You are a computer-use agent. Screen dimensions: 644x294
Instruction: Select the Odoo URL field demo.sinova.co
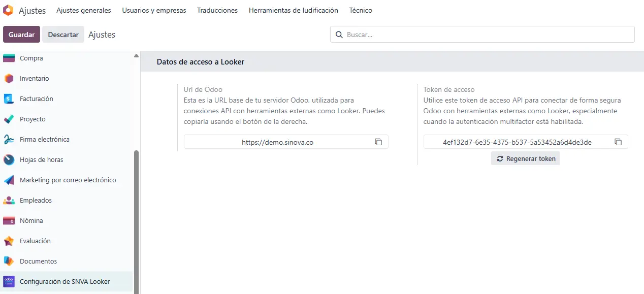[x=286, y=142]
